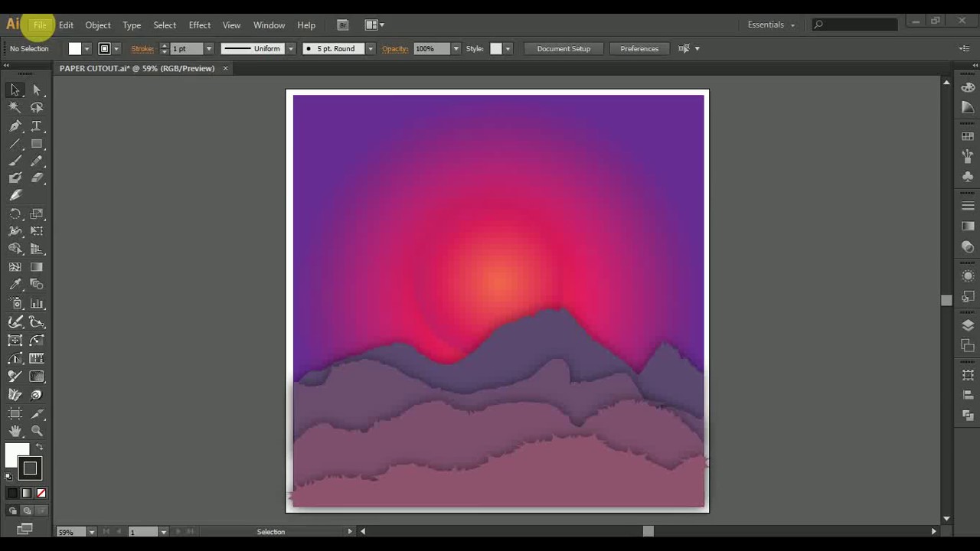Open the Edit menu

(66, 25)
